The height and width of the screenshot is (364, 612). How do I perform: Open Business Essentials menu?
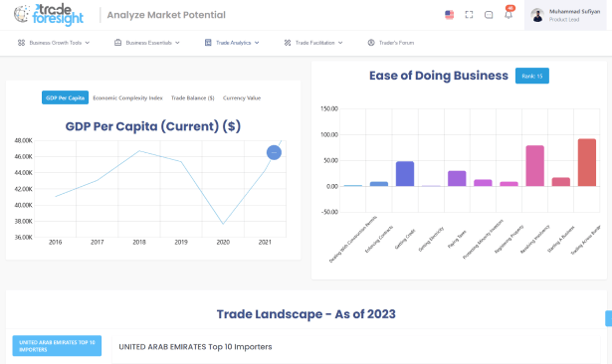147,43
